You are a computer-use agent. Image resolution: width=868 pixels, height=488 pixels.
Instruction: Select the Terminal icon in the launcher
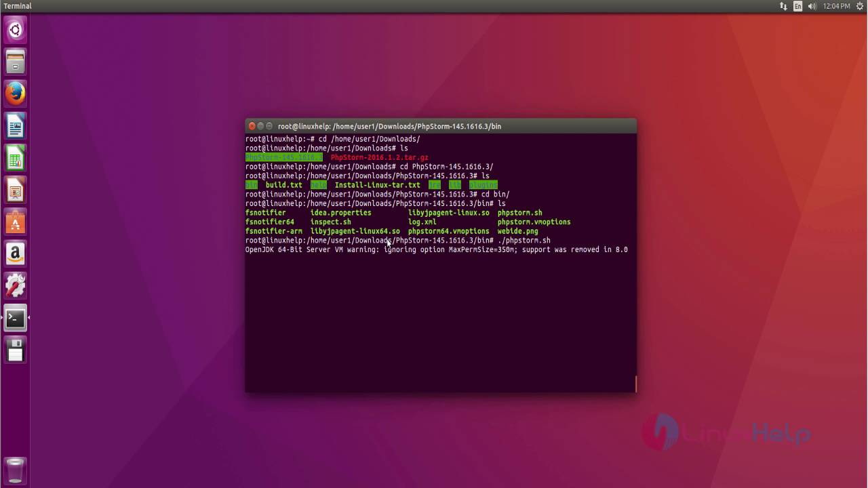coord(15,318)
